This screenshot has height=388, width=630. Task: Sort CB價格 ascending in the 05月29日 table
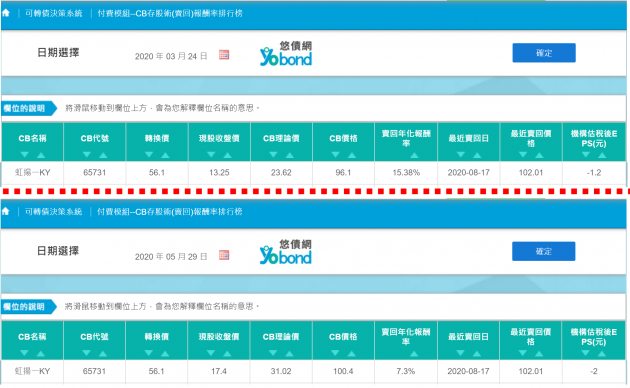click(x=352, y=353)
